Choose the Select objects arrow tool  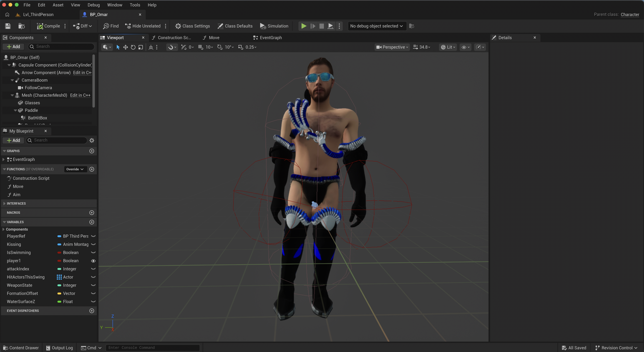[118, 47]
